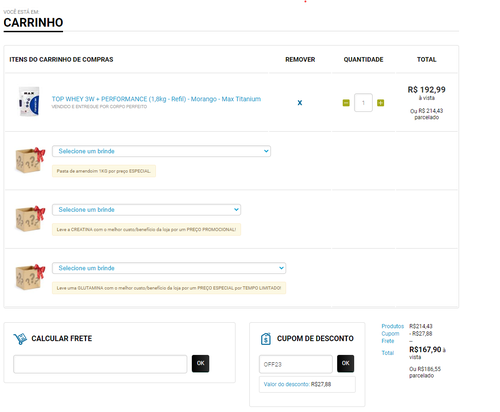Click 'Vendido e entregue por Corpo Perfeito' text
This screenshot has height=412, width=500.
tap(99, 107)
